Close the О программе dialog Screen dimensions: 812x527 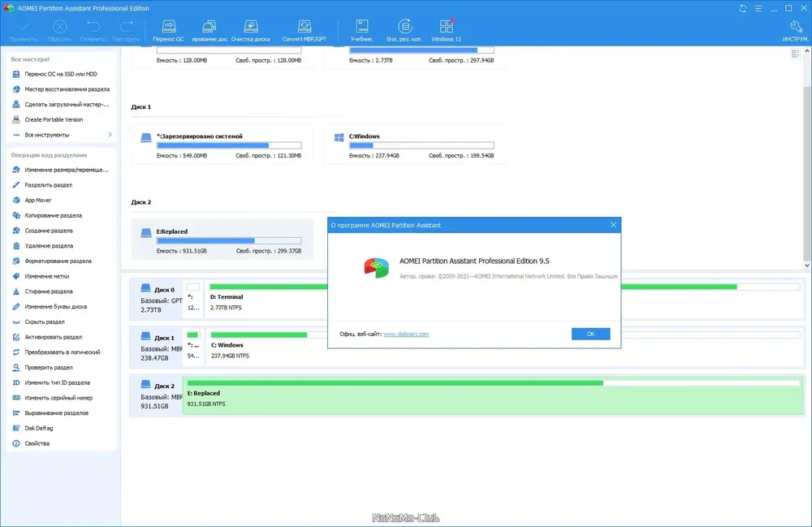pos(613,225)
